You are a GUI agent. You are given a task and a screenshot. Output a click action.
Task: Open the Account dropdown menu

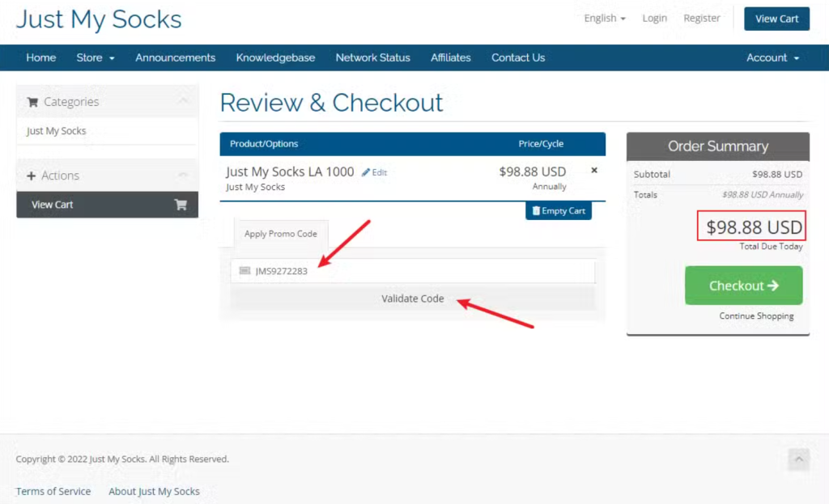pos(772,57)
